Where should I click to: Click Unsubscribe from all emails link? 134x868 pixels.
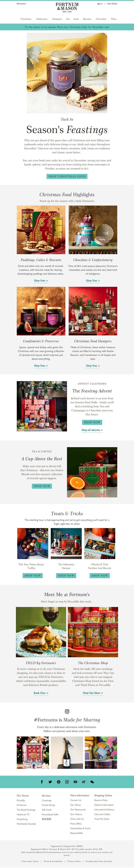(99, 861)
